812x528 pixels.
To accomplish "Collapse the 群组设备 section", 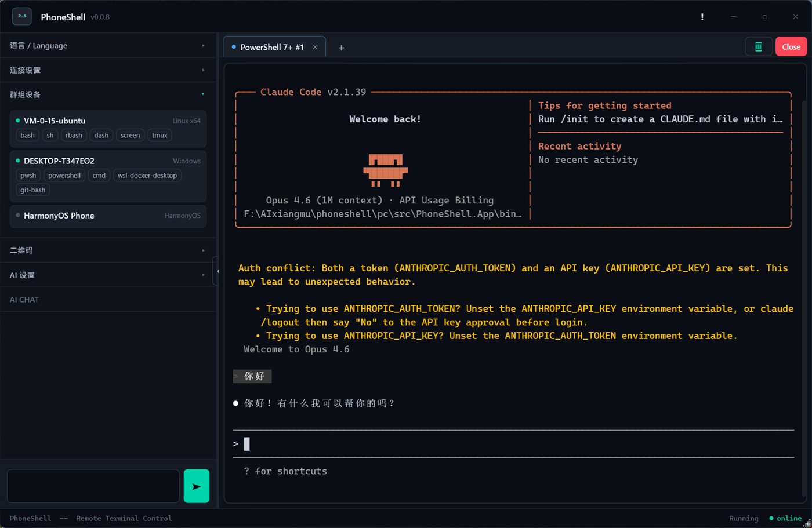I will [x=108, y=94].
